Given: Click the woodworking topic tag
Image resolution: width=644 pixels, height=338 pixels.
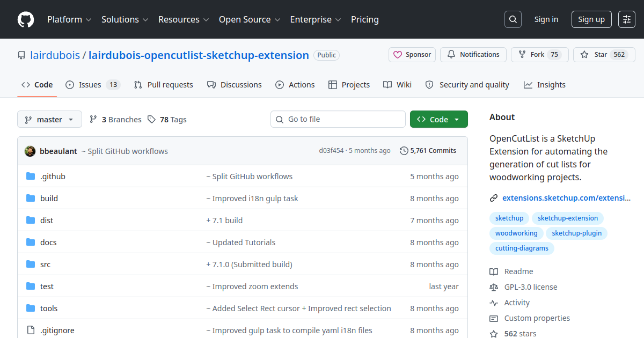Looking at the screenshot, I should 516,233.
